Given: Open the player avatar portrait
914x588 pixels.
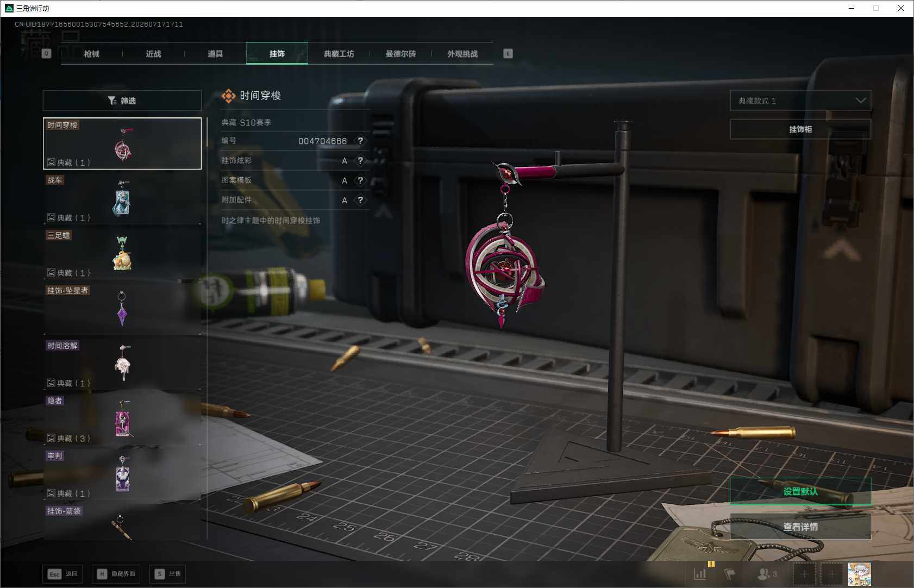Looking at the screenshot, I should [x=860, y=574].
